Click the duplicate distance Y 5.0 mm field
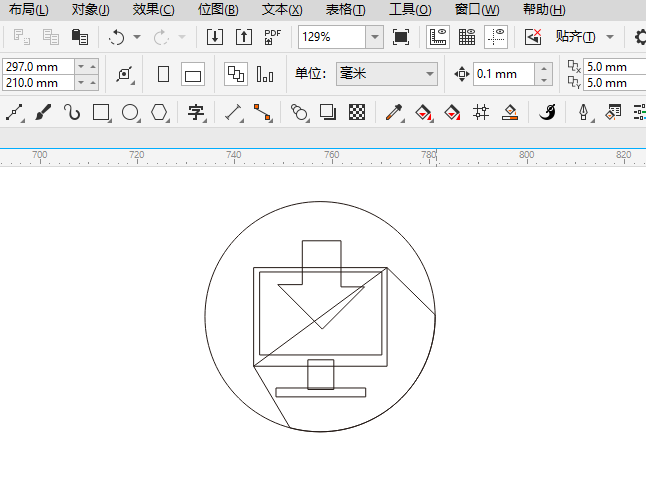Image resolution: width=646 pixels, height=490 pixels. [x=616, y=83]
